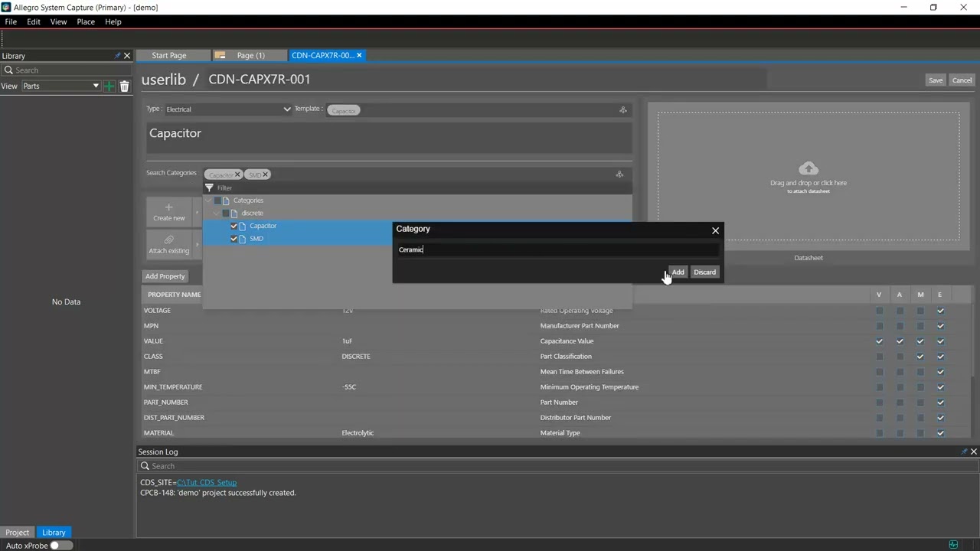This screenshot has width=980, height=551.
Task: Click the cloud upload datasheet icon
Action: (808, 168)
